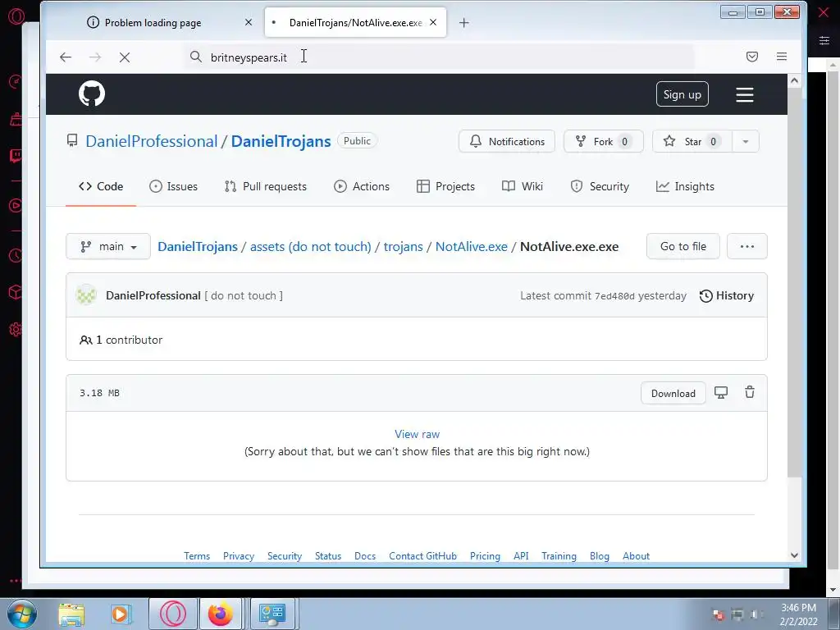The height and width of the screenshot is (630, 840).
Task: Open Firefox application menu icon
Action: pyautogui.click(x=782, y=57)
